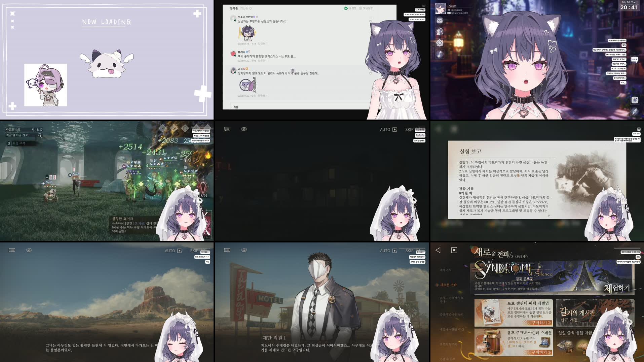Image resolution: width=644 pixels, height=362 pixels.
Task: Switch comment sorting to the 최신순 tab
Action: click(243, 8)
